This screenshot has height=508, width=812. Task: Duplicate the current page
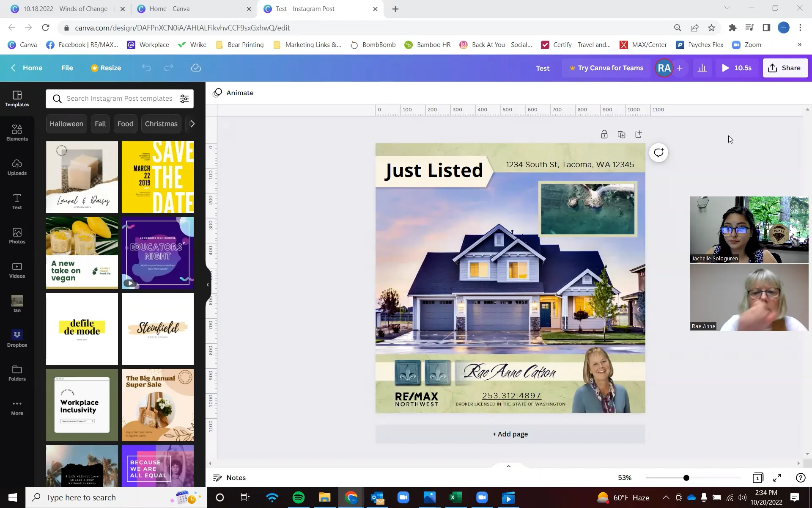pyautogui.click(x=621, y=134)
